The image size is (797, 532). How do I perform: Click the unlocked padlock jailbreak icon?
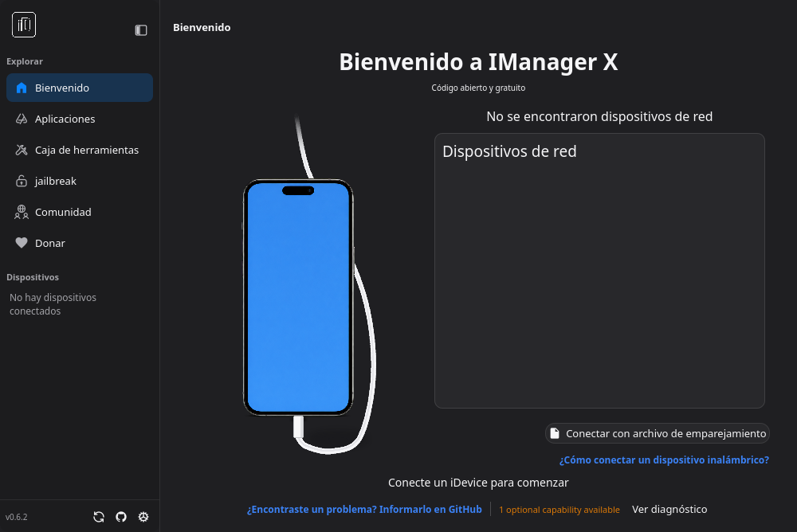point(22,181)
